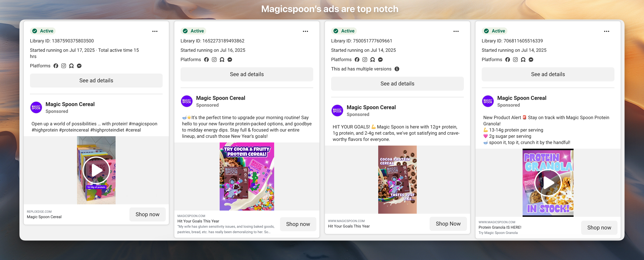Select the Facebook platform icon on the first ad
644x260 pixels.
click(56, 66)
